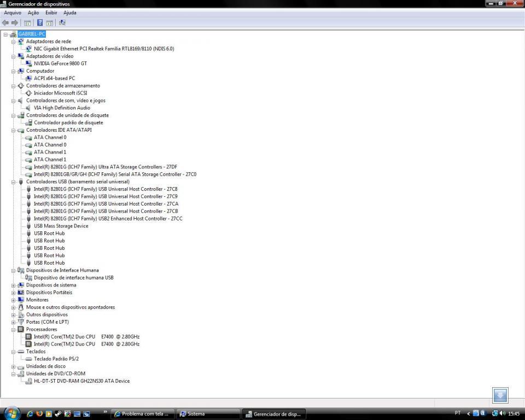Select Teclados category label

tap(36, 351)
